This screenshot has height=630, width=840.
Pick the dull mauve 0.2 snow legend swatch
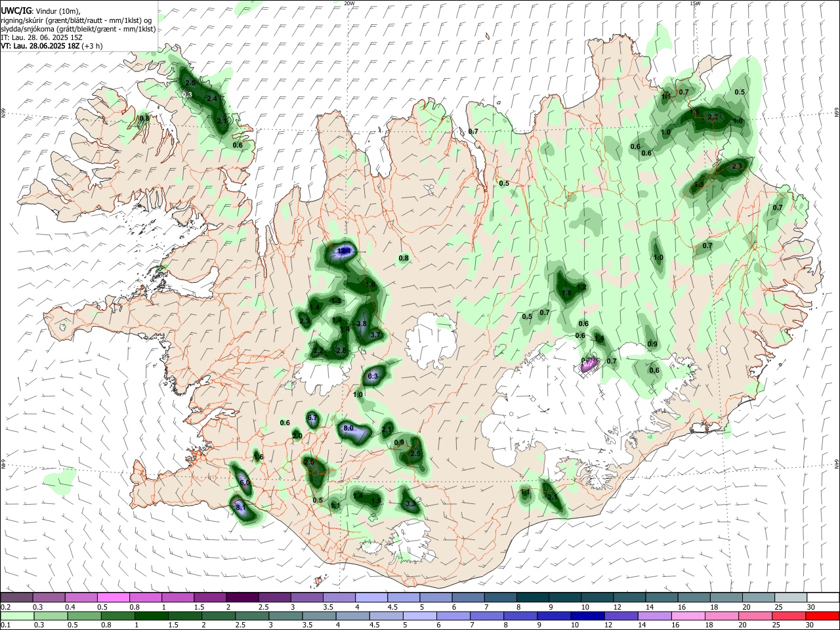(x=16, y=597)
